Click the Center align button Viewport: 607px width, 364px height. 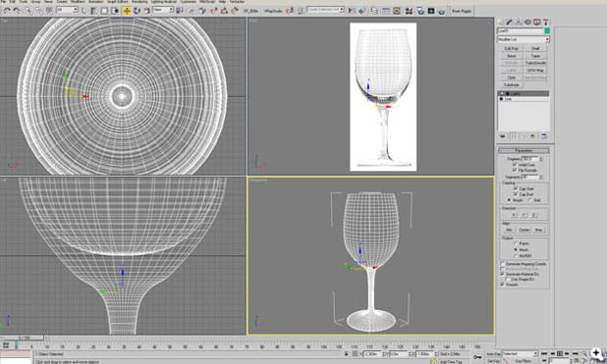tap(524, 230)
